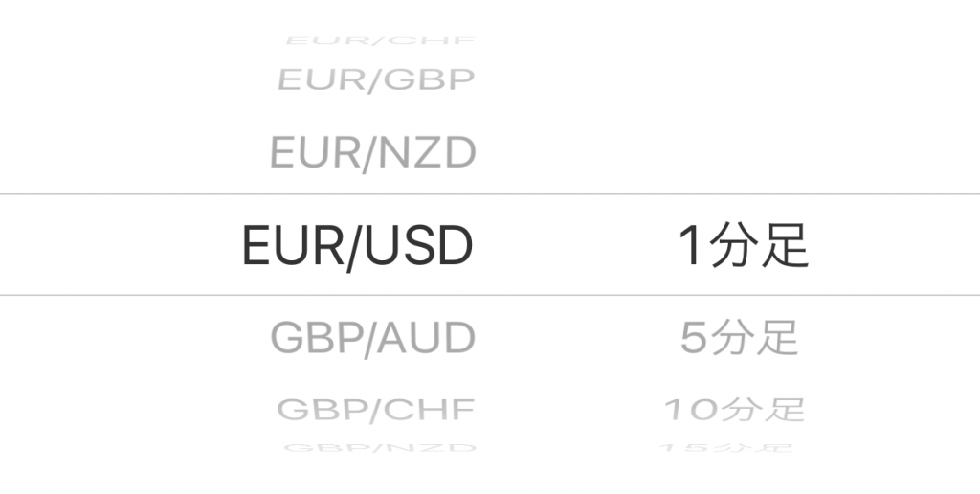Tap the highlighted euro to US dollar row
The height and width of the screenshot is (494, 980).
click(358, 246)
